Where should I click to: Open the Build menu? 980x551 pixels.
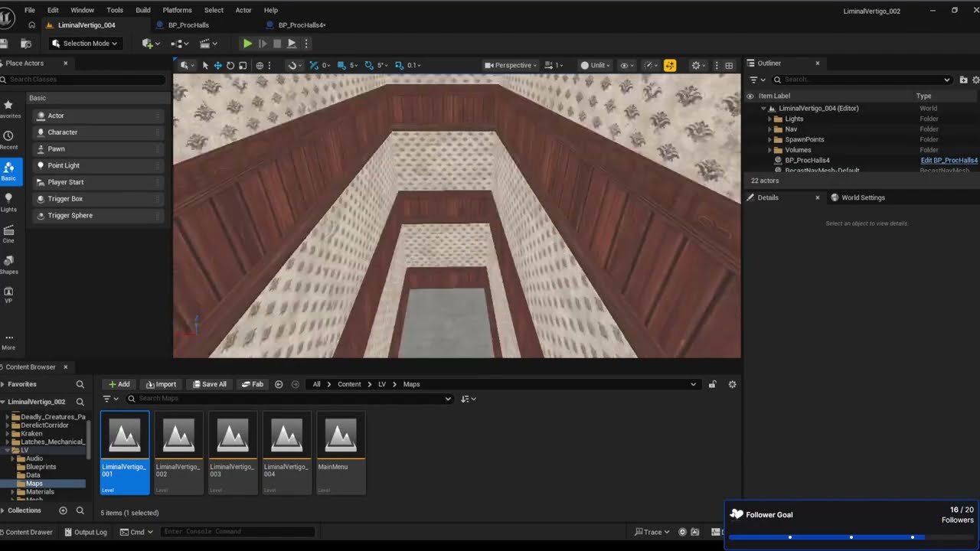pyautogui.click(x=143, y=10)
